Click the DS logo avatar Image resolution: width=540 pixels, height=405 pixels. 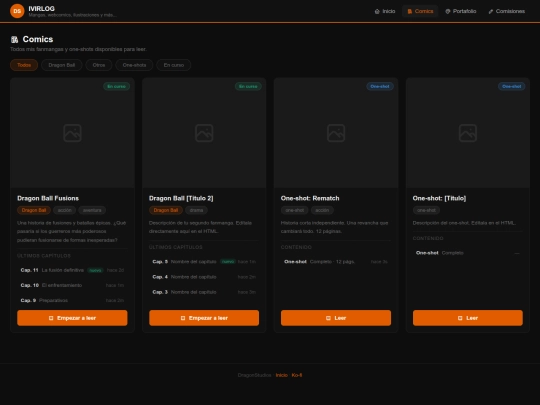tap(17, 11)
